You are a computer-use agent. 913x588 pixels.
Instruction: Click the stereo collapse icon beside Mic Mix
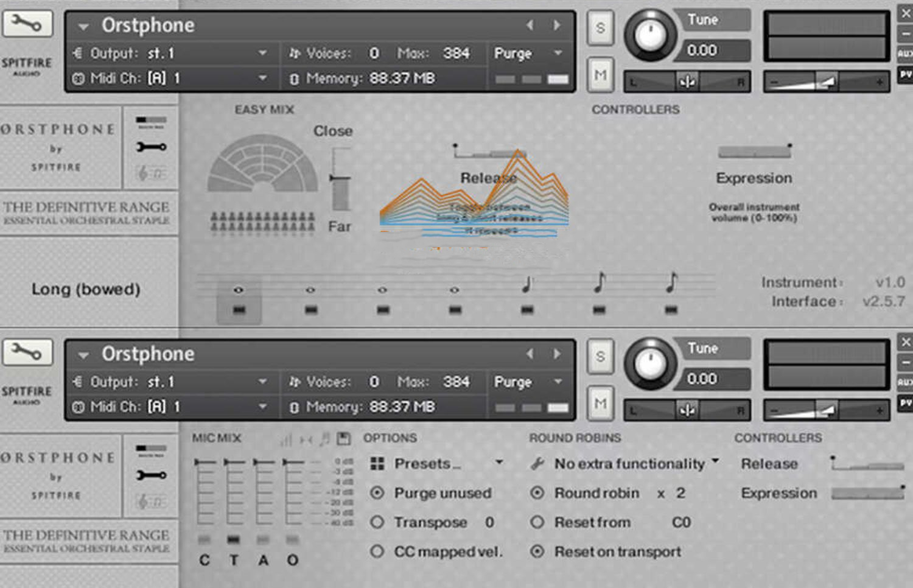point(306,439)
